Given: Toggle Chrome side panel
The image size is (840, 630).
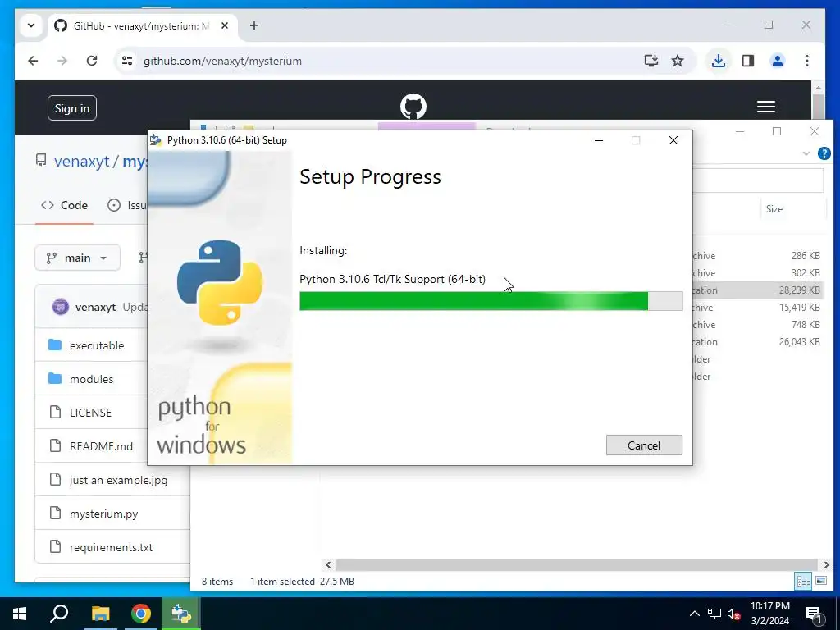Looking at the screenshot, I should pyautogui.click(x=748, y=61).
